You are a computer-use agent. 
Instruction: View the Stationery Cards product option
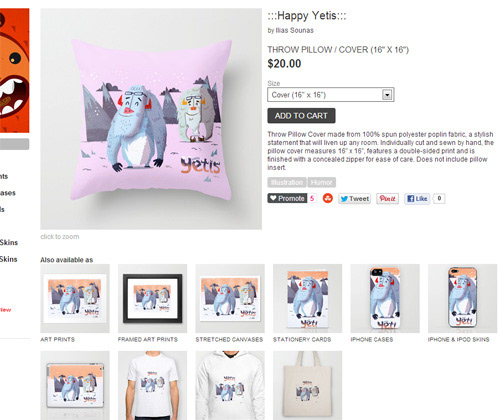pyautogui.click(x=307, y=298)
